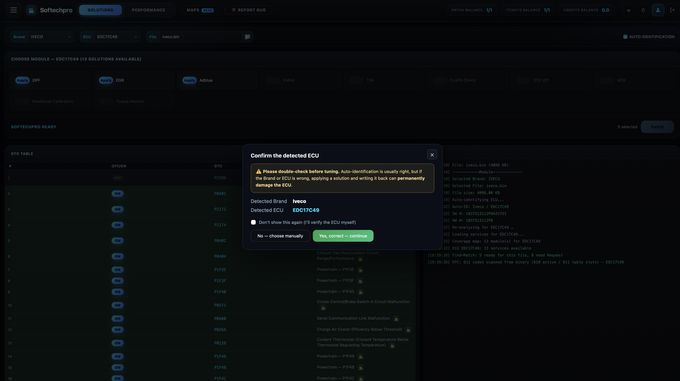This screenshot has height=381, width=680.
Task: Open the hamburger menu beside Softechpro
Action: tap(13, 10)
